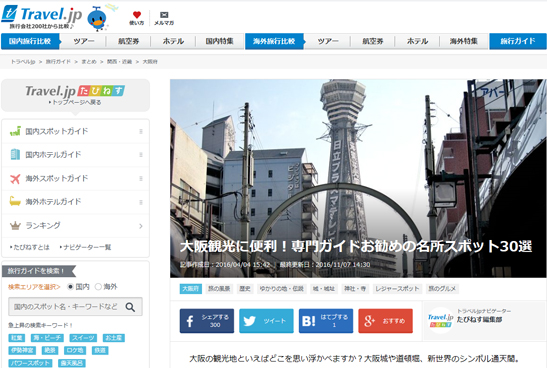Open 航空券 tab in domestic section
Viewport: 547px width, 368px height.
point(128,41)
